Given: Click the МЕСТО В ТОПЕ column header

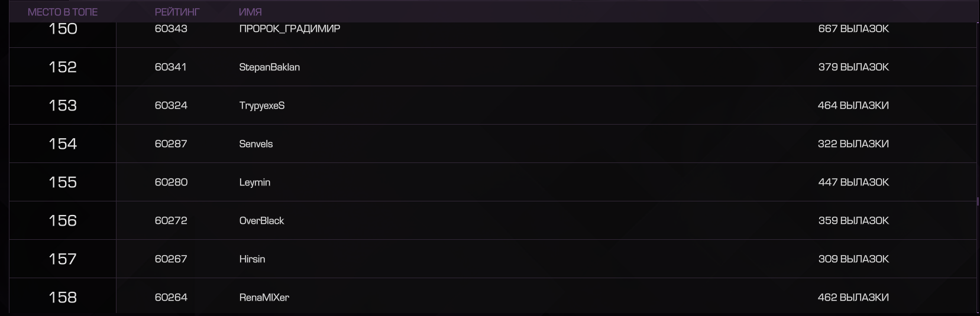Looking at the screenshot, I should 63,12.
